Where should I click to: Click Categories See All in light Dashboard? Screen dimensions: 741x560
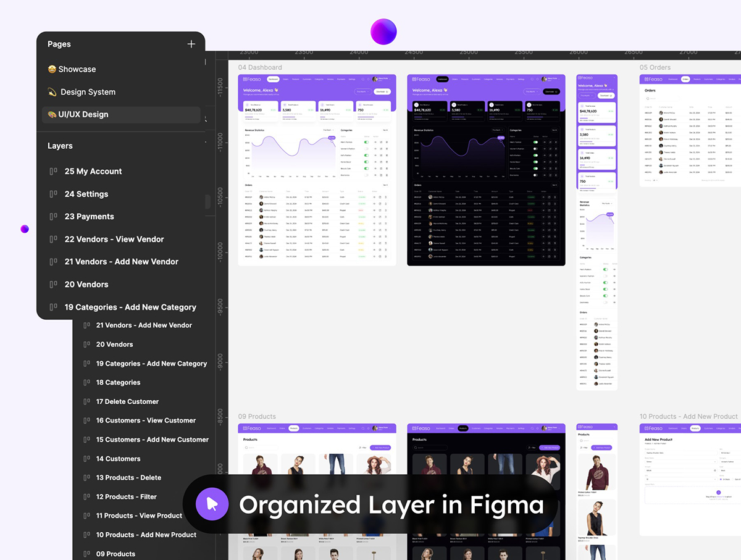tap(385, 130)
